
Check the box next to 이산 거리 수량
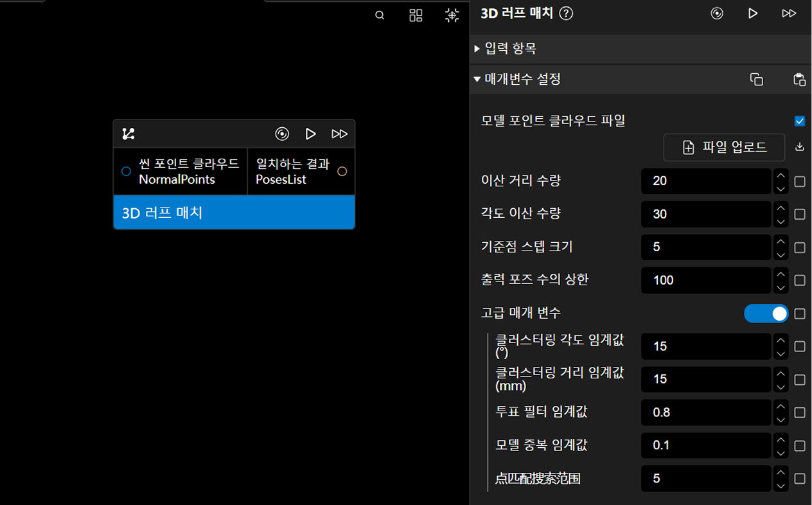coord(800,182)
